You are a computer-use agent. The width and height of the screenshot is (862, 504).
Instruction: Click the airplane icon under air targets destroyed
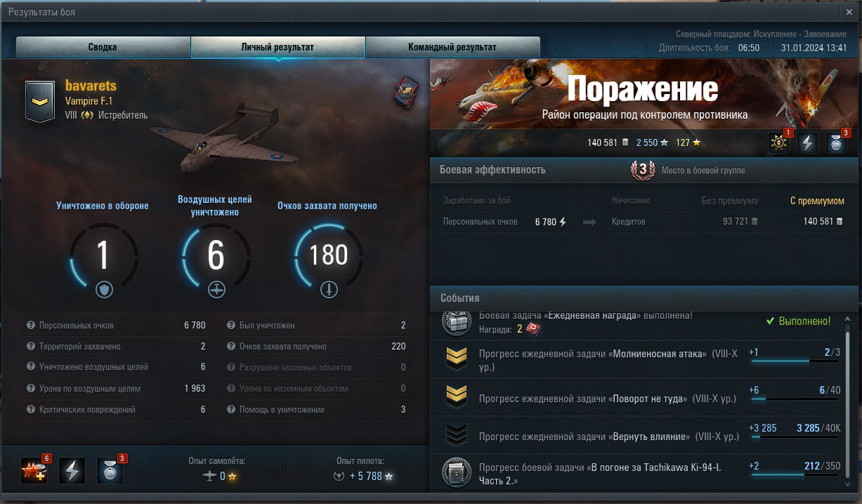pos(216,289)
